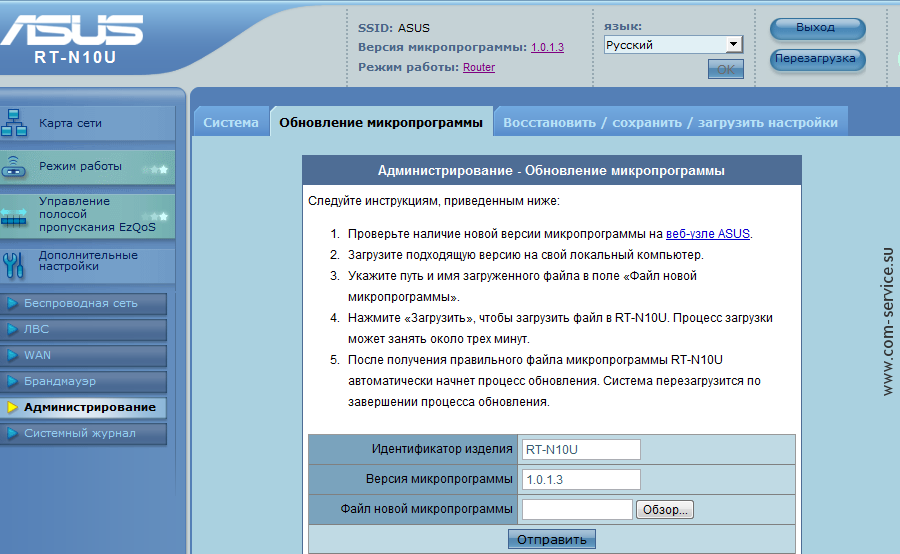Switch to the Система tab
This screenshot has height=554, width=900.
231,122
